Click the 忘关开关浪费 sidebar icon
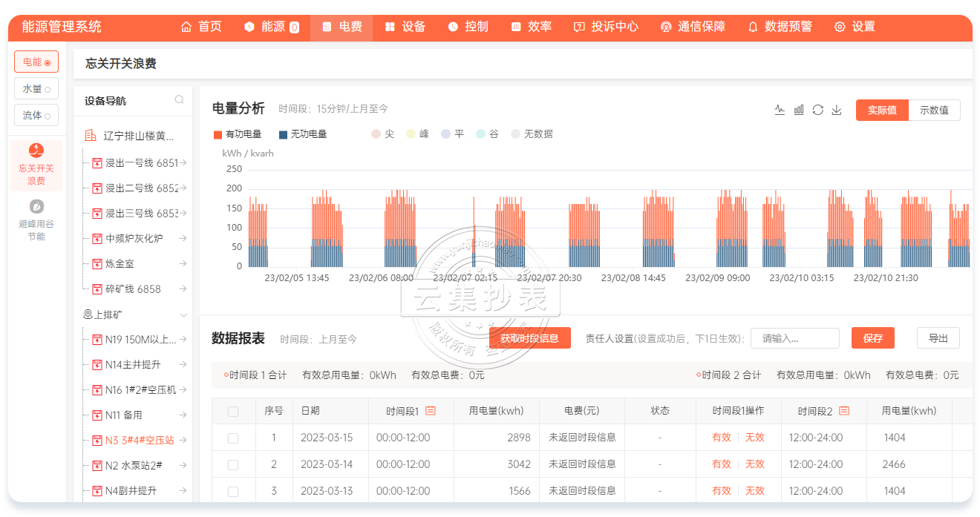The height and width of the screenshot is (517, 980). (36, 151)
